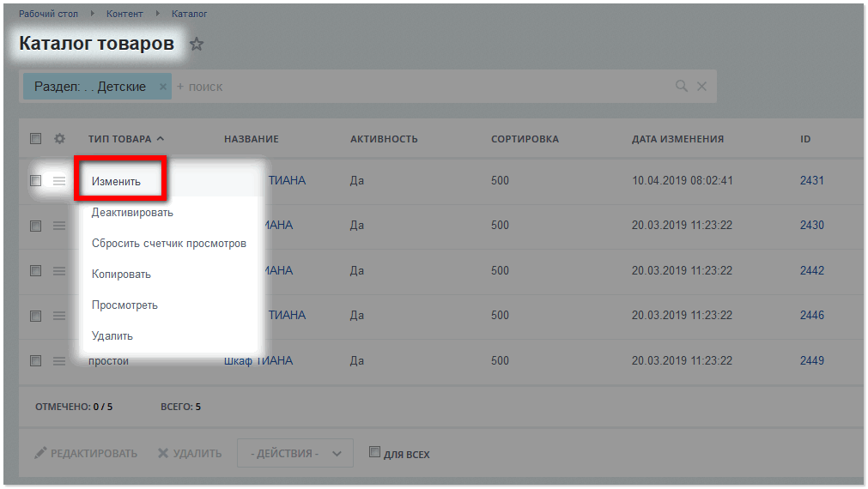Add Каталог товаров page to favorites star
Viewport: 868px width, 489px height.
click(x=197, y=44)
